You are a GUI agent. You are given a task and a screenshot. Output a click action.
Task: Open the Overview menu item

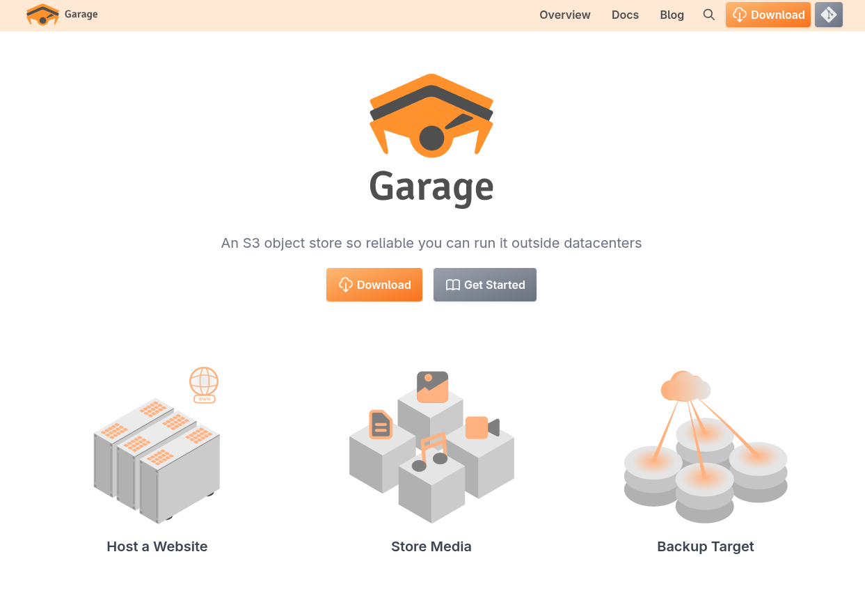(565, 15)
